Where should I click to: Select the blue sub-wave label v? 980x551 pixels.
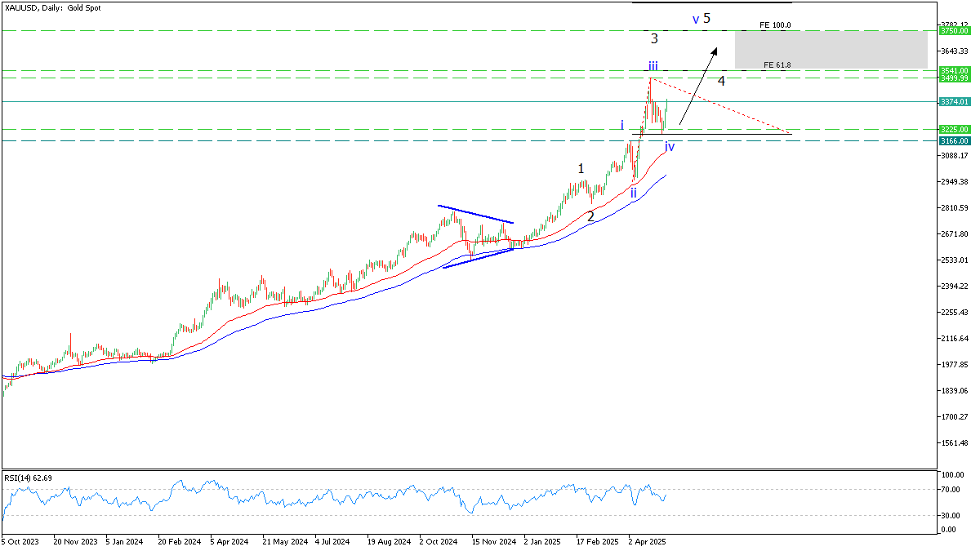coord(696,18)
